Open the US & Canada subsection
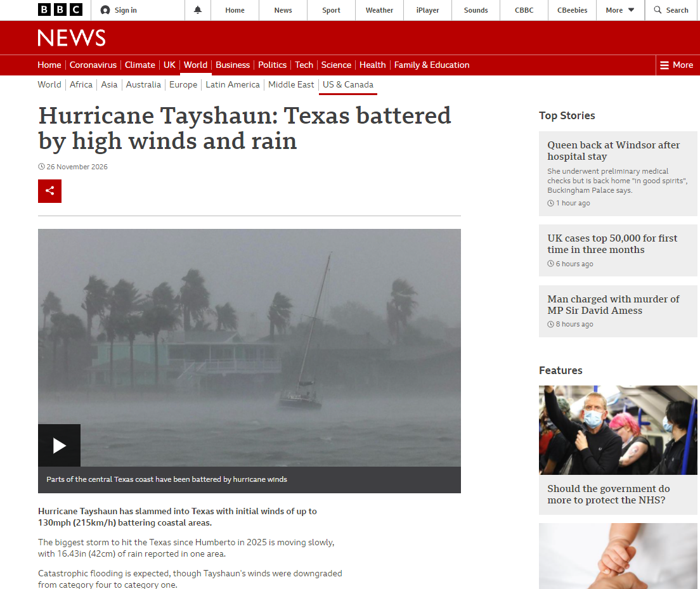The image size is (700, 589). click(347, 84)
